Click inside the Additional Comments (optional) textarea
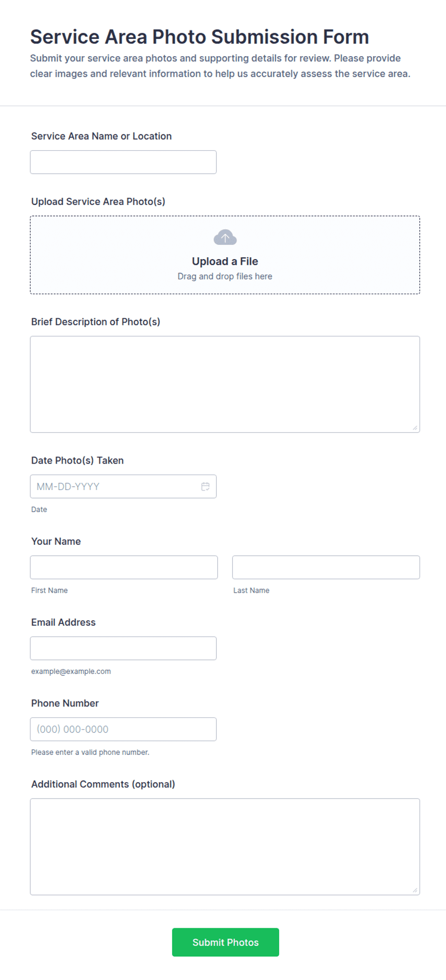 [x=225, y=847]
